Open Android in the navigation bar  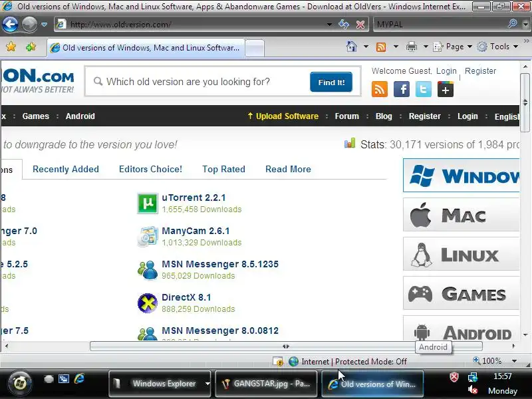click(80, 116)
